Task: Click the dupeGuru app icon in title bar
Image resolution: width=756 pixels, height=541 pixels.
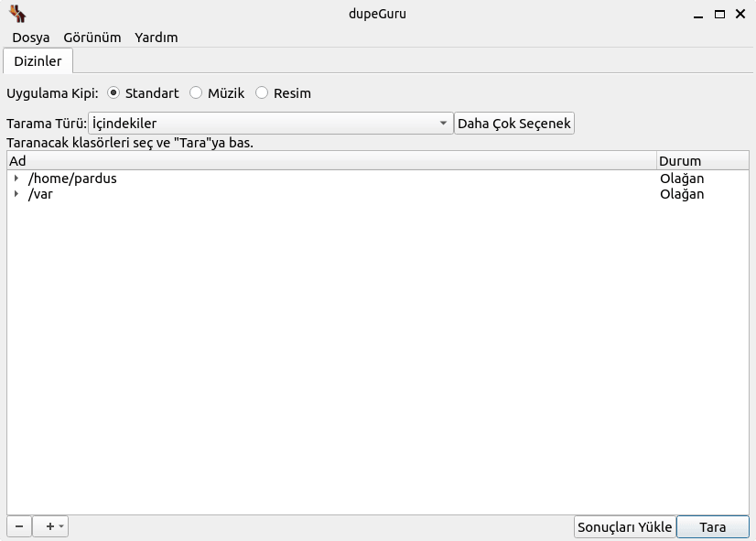Action: coord(17,14)
